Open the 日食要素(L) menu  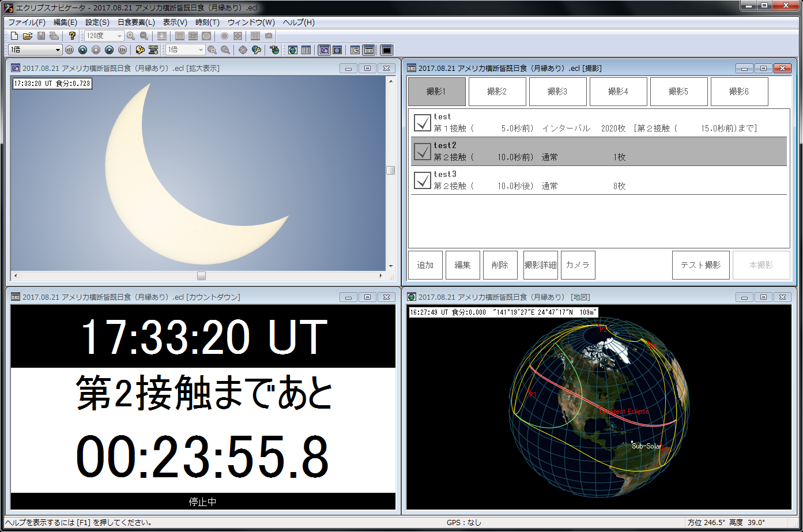(x=136, y=22)
